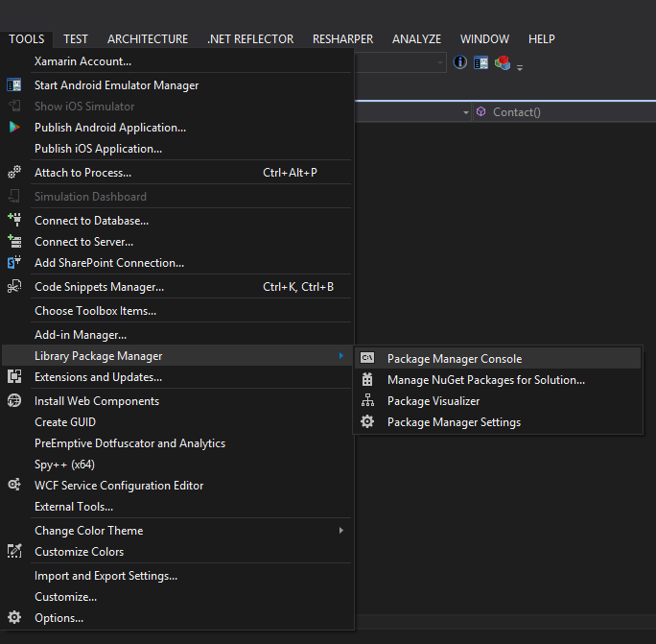Open the toolbar overflow options arrow
This screenshot has width=656, height=644.
click(x=520, y=67)
